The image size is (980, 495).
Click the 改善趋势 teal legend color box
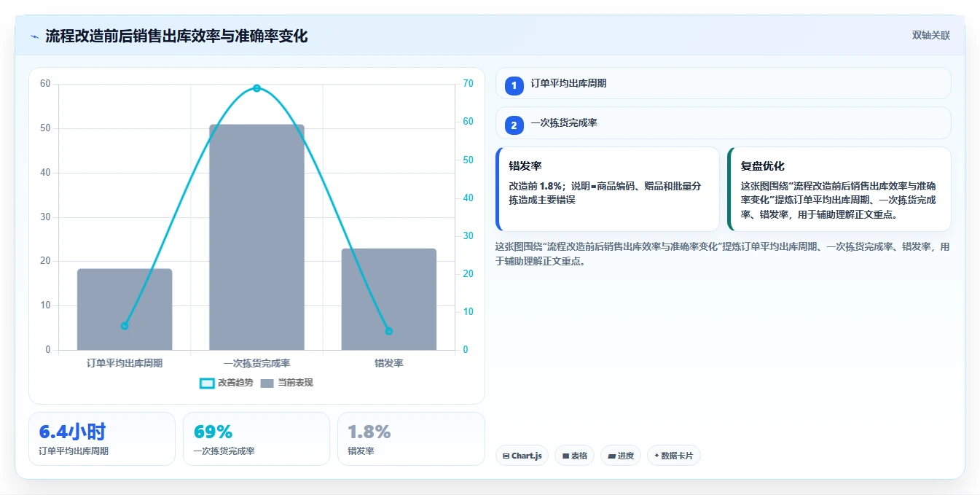point(207,383)
